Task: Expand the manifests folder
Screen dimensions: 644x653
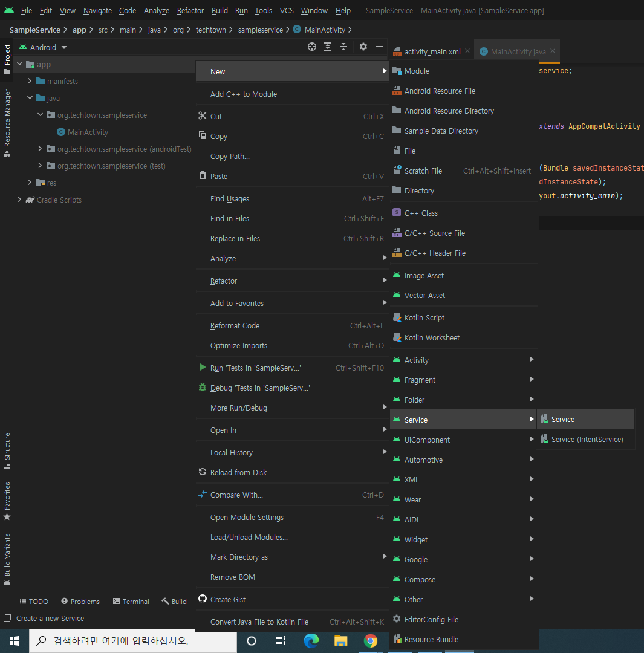Action: [x=30, y=81]
